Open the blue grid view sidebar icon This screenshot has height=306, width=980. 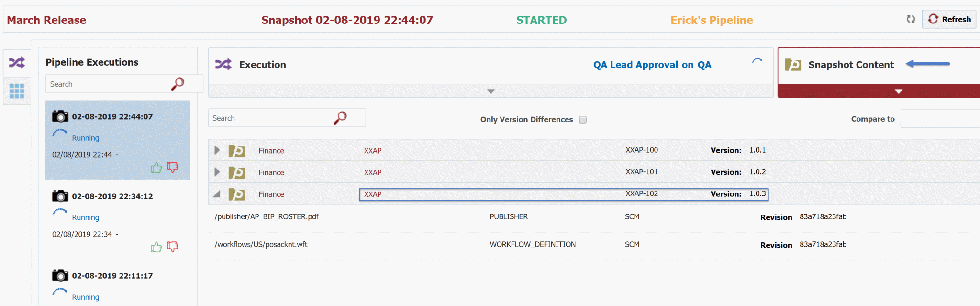(x=17, y=91)
